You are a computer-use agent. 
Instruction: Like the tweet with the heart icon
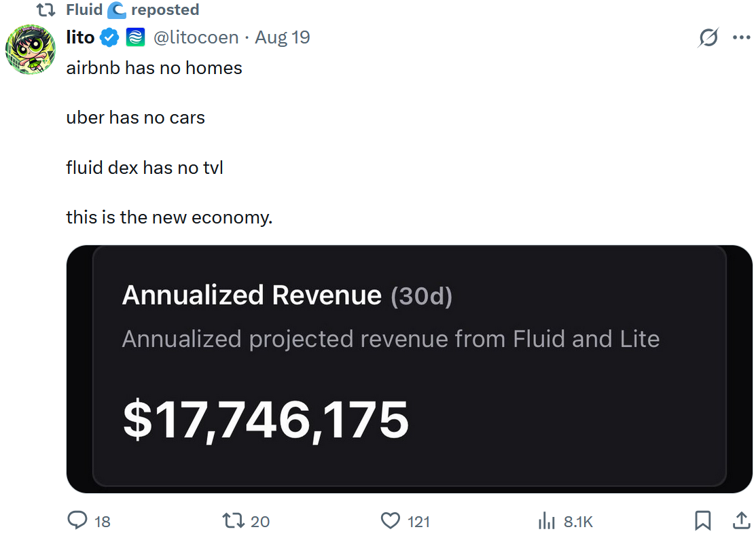coord(391,520)
